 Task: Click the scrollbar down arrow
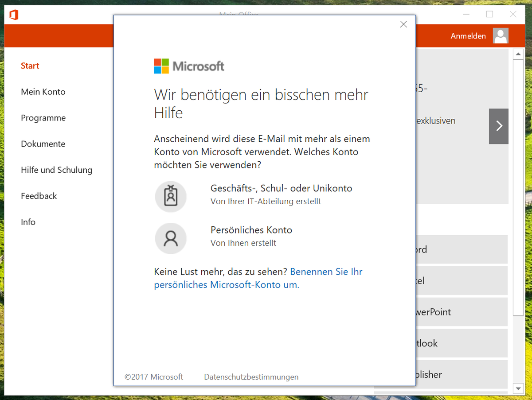point(518,388)
